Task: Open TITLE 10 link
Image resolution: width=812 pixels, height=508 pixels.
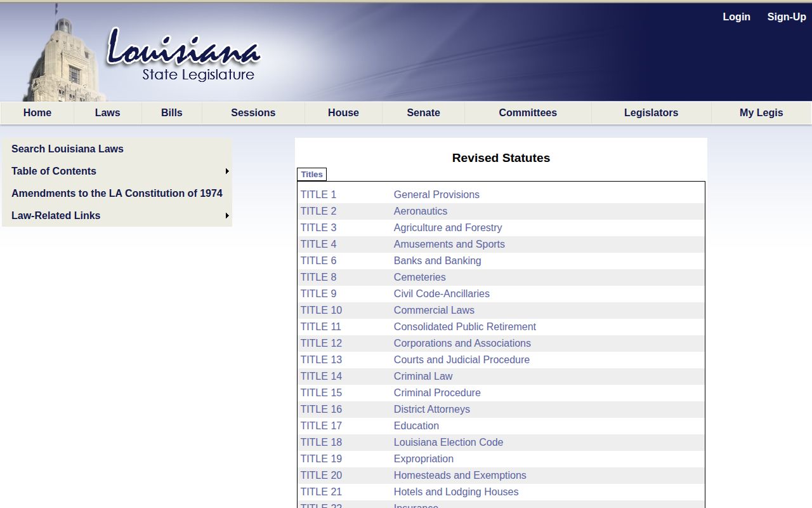Action: [321, 311]
